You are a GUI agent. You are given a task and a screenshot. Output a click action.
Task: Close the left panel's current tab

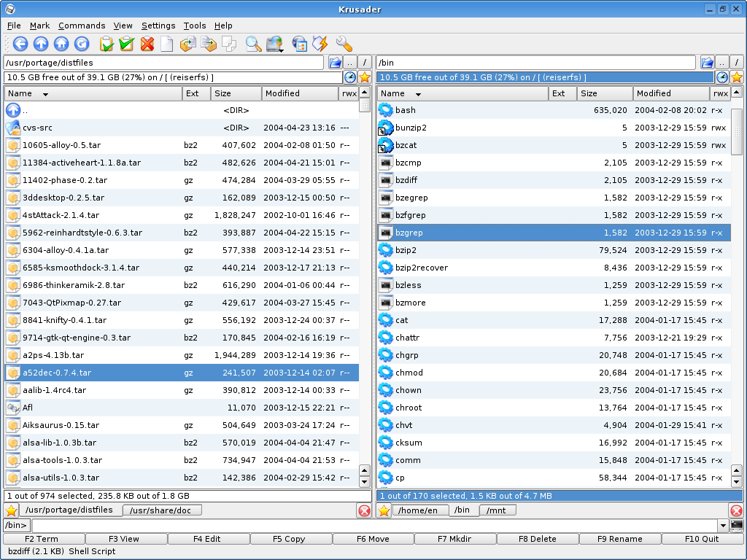pos(365,511)
